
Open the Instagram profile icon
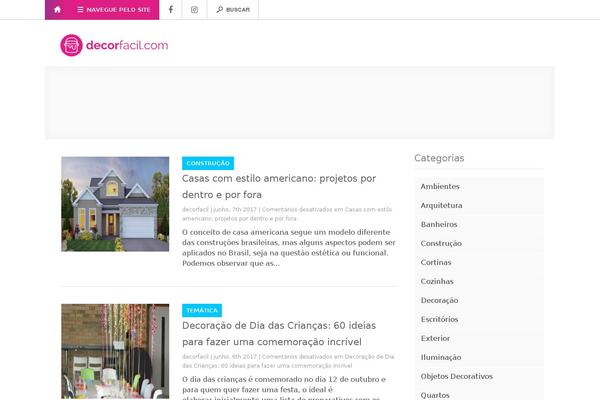tap(194, 10)
